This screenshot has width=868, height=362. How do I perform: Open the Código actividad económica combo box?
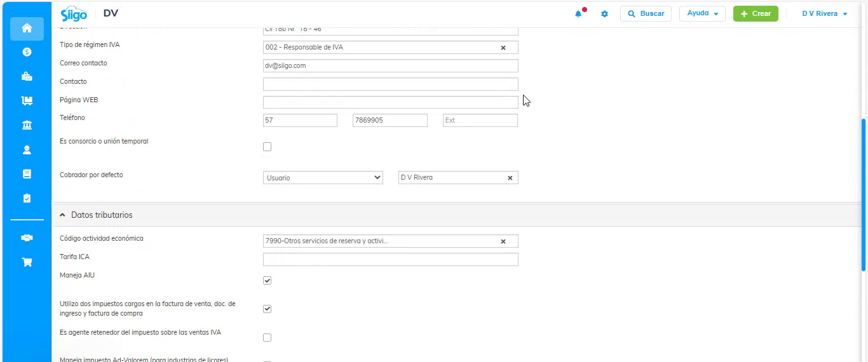point(390,241)
